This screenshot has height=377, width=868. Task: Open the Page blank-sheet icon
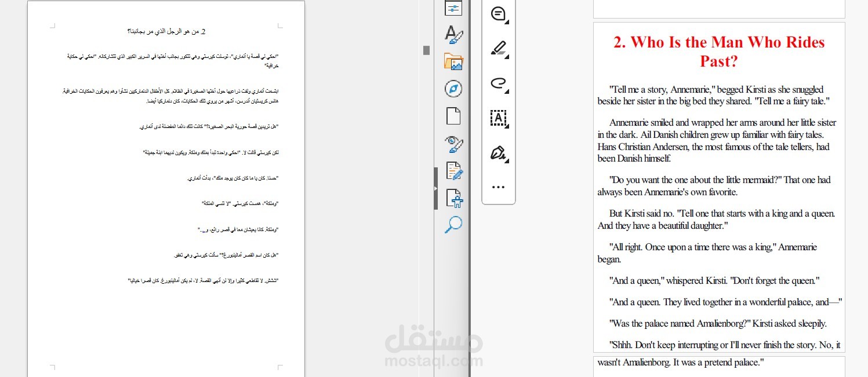(x=453, y=116)
